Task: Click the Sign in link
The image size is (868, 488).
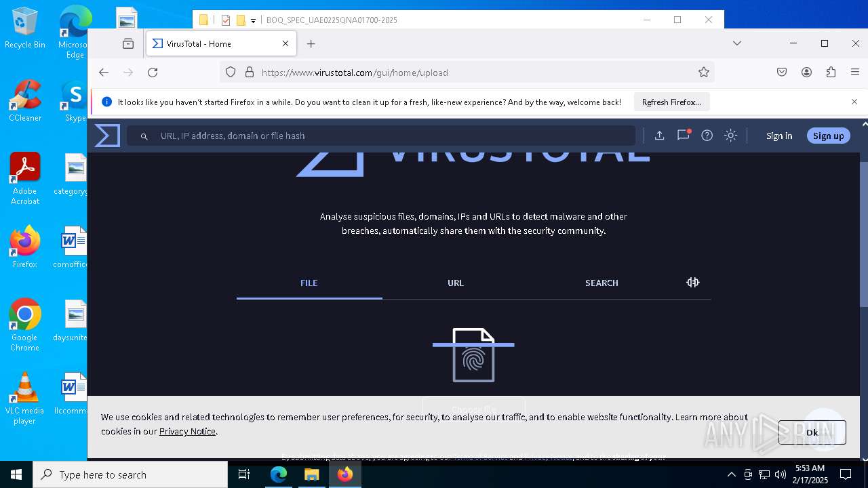Action: click(x=779, y=136)
